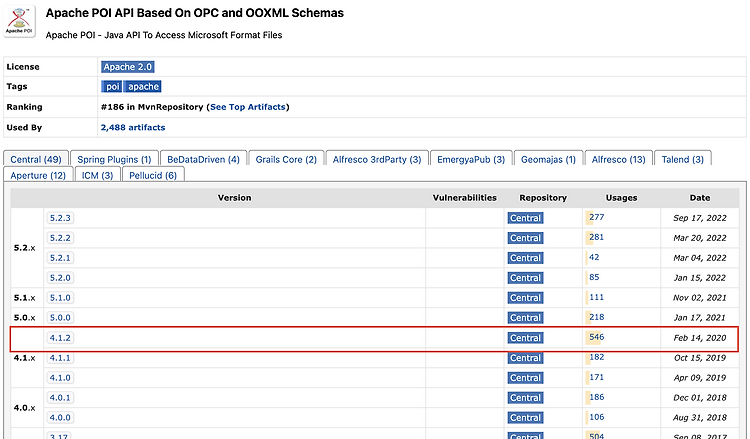The image size is (750, 439).
Task: Open version 5.0.0
Action: (x=60, y=318)
